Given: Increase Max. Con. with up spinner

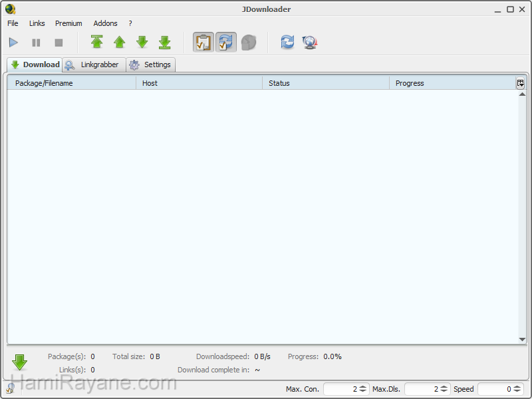Looking at the screenshot, I should (x=362, y=386).
